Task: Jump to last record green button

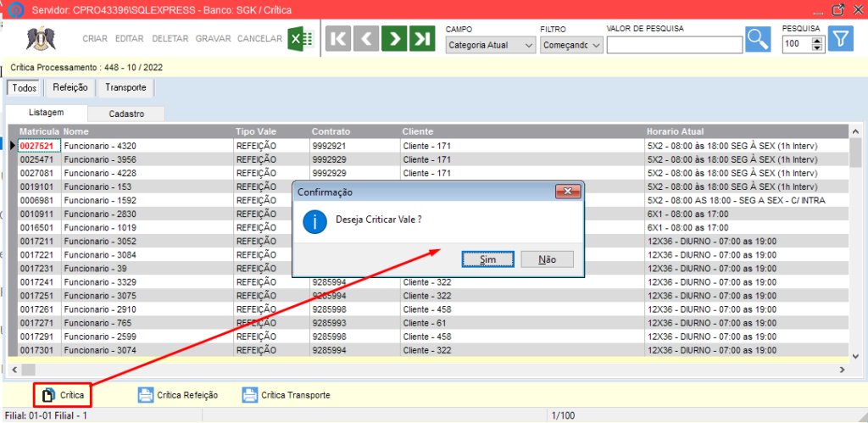Action: [422, 39]
